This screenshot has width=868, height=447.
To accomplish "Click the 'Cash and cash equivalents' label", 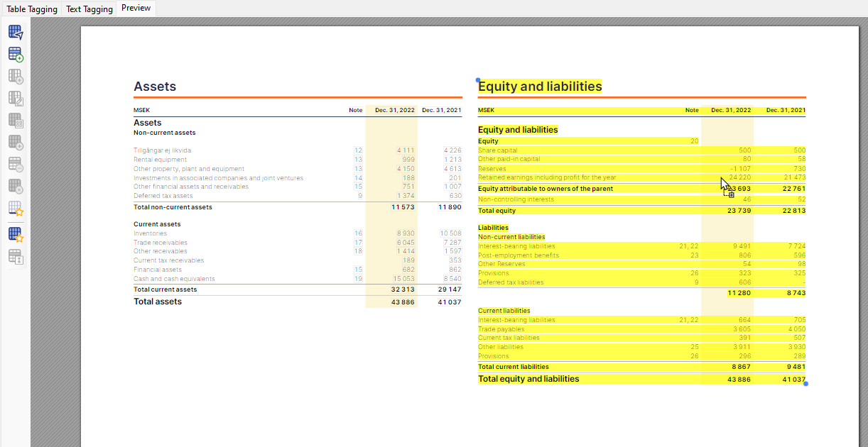I will [174, 279].
